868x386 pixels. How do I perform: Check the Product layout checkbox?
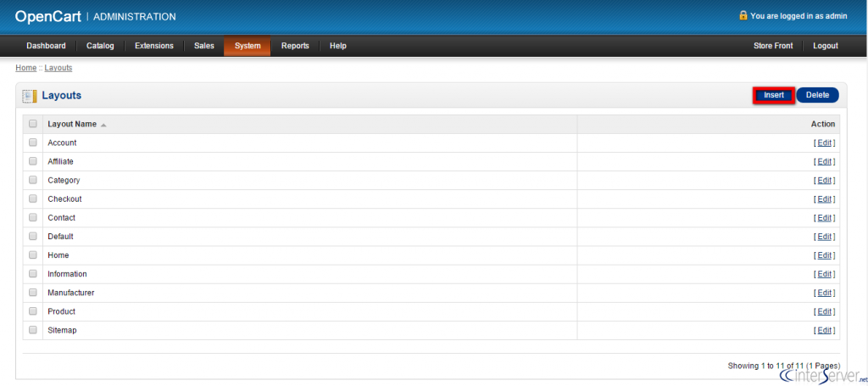point(33,311)
